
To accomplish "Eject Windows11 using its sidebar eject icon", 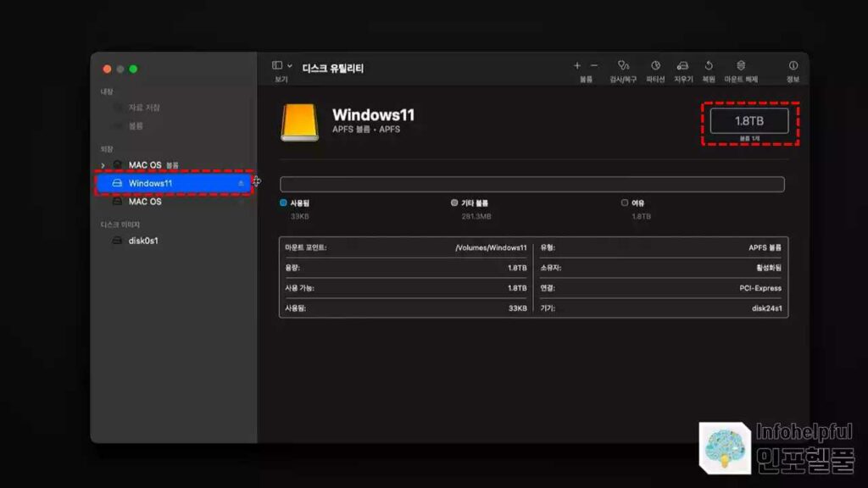I will click(241, 183).
